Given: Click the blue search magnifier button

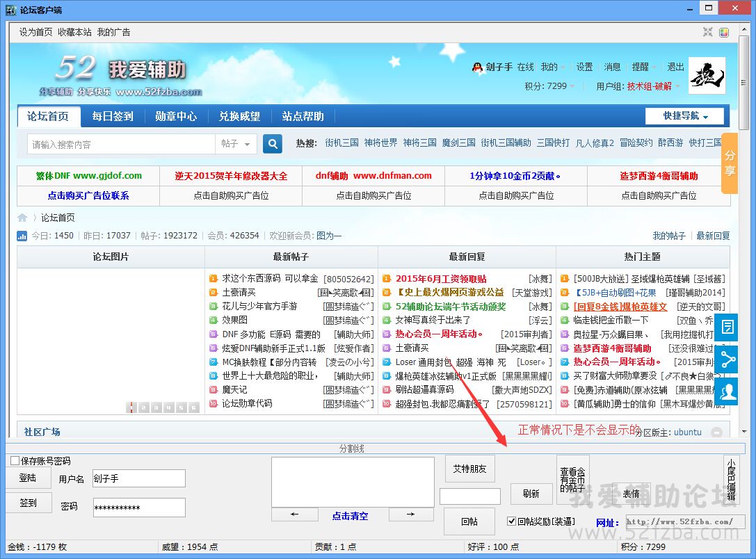Looking at the screenshot, I should (273, 144).
